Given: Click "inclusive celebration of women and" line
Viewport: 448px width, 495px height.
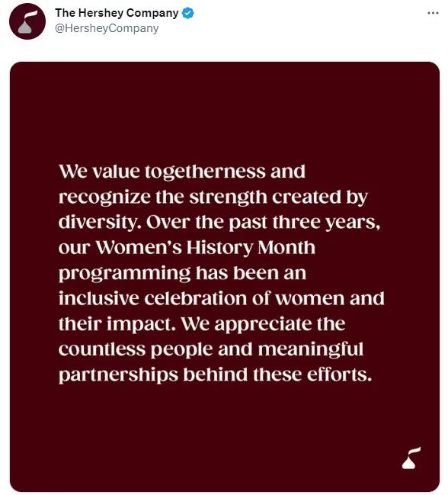Looking at the screenshot, I should (x=221, y=299).
